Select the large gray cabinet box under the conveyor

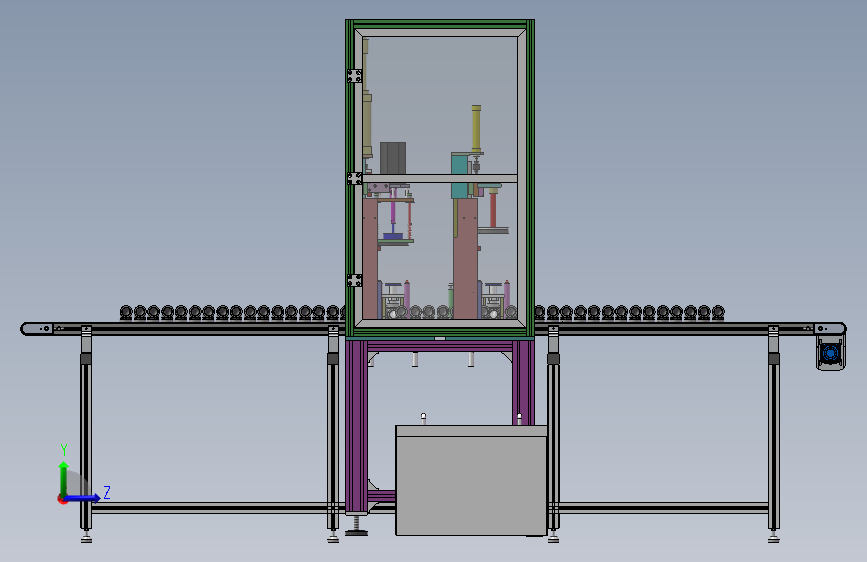(x=471, y=480)
